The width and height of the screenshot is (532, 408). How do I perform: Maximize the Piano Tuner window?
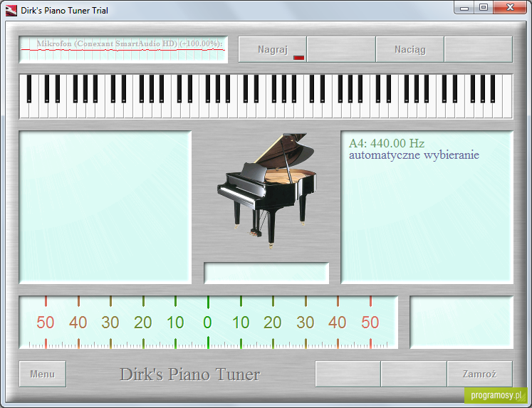(x=484, y=8)
